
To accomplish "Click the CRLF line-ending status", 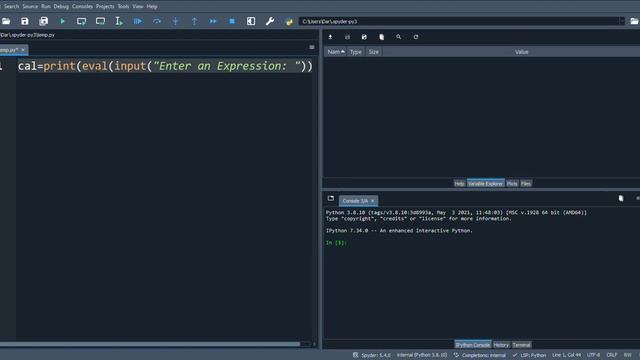I will click(612, 355).
